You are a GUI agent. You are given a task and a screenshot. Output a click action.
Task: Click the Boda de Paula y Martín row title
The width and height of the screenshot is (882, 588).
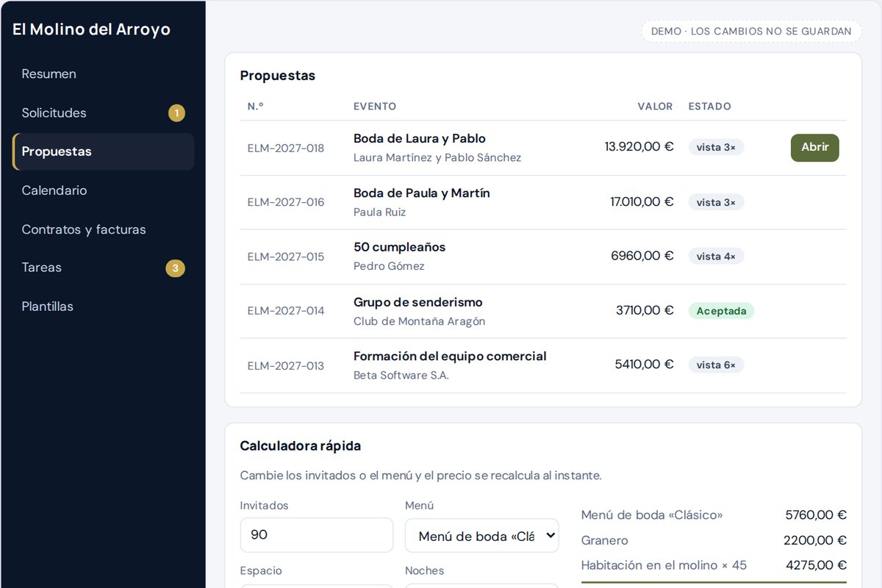[x=422, y=193]
